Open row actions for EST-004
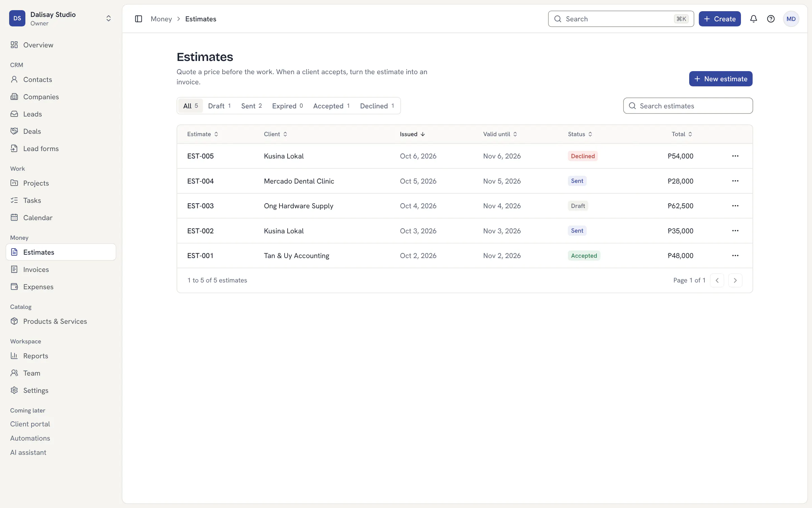 click(x=735, y=181)
